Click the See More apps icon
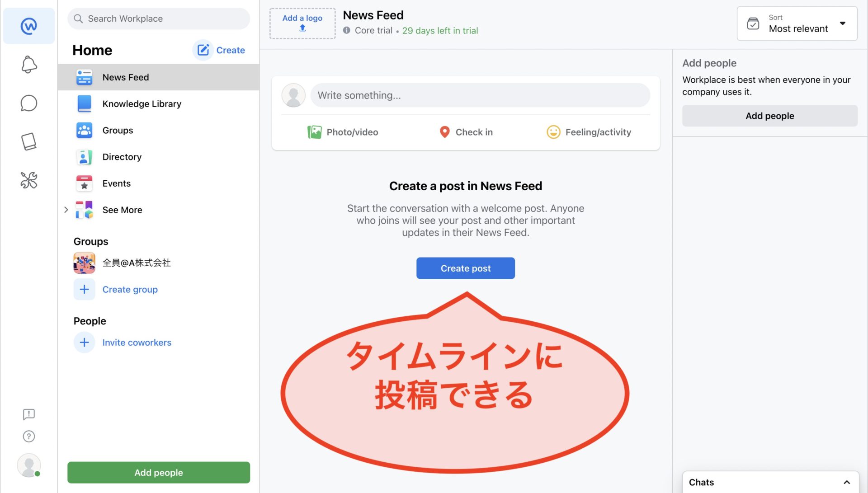Screen dimensions: 868x493 84,210
